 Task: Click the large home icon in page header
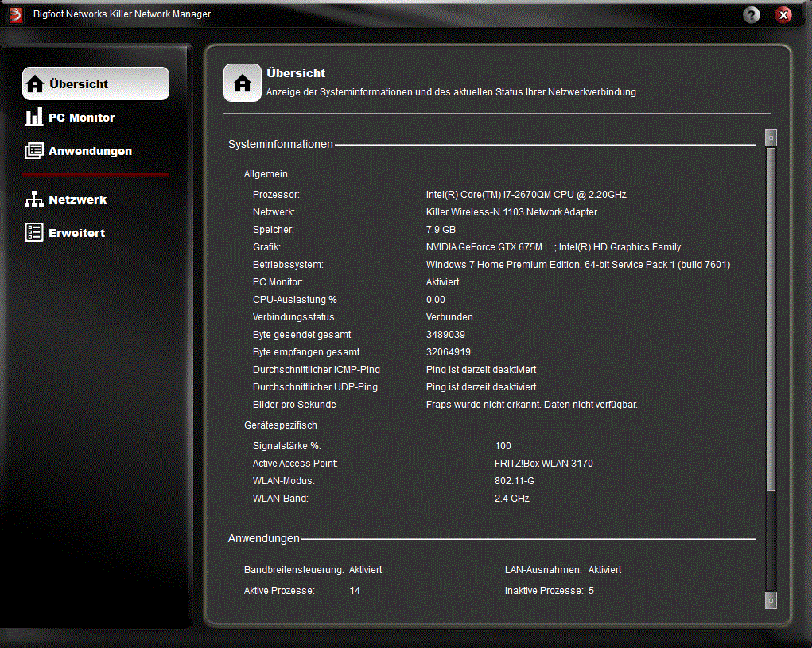point(243,83)
